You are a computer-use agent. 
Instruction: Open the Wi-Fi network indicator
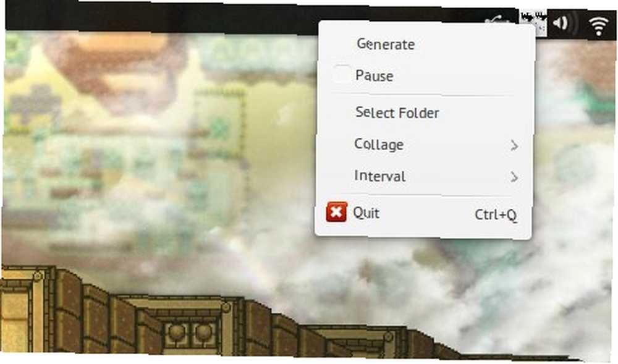coord(599,25)
